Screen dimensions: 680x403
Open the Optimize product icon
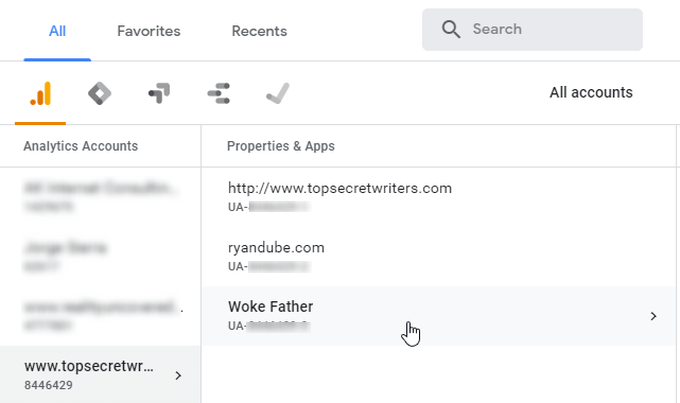click(x=158, y=94)
